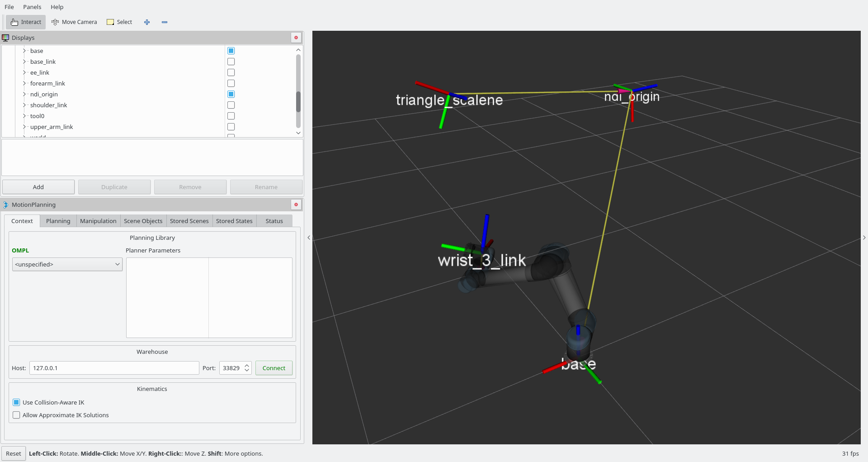Enable the tool0 frame checkbox
Screen dimensions: 868x462
[231, 116]
